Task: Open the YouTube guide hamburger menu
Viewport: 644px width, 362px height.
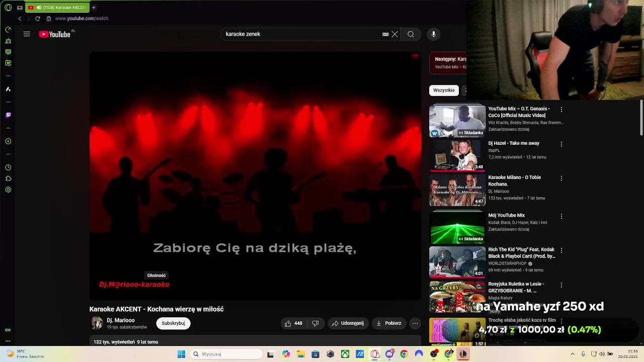Action: [27, 34]
